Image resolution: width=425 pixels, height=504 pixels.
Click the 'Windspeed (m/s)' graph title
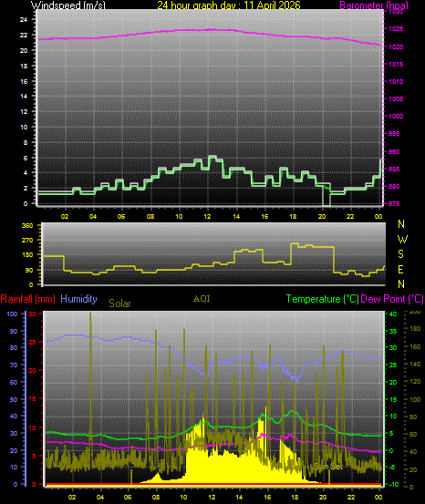point(67,5)
